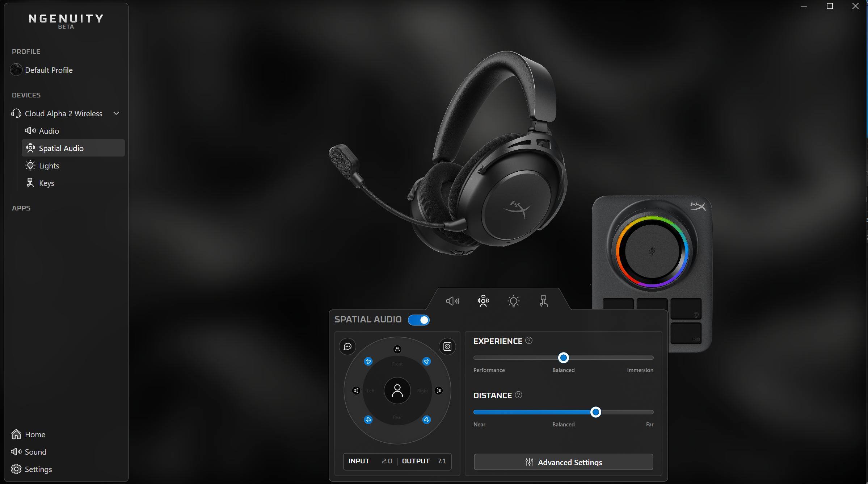Click the Input/Output channel box
The image size is (868, 484).
pyautogui.click(x=397, y=461)
